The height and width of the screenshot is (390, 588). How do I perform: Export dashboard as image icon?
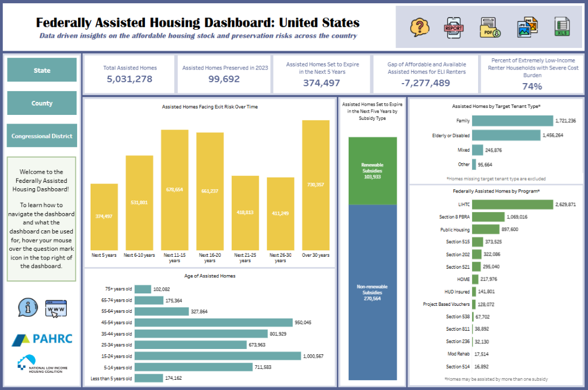point(527,27)
